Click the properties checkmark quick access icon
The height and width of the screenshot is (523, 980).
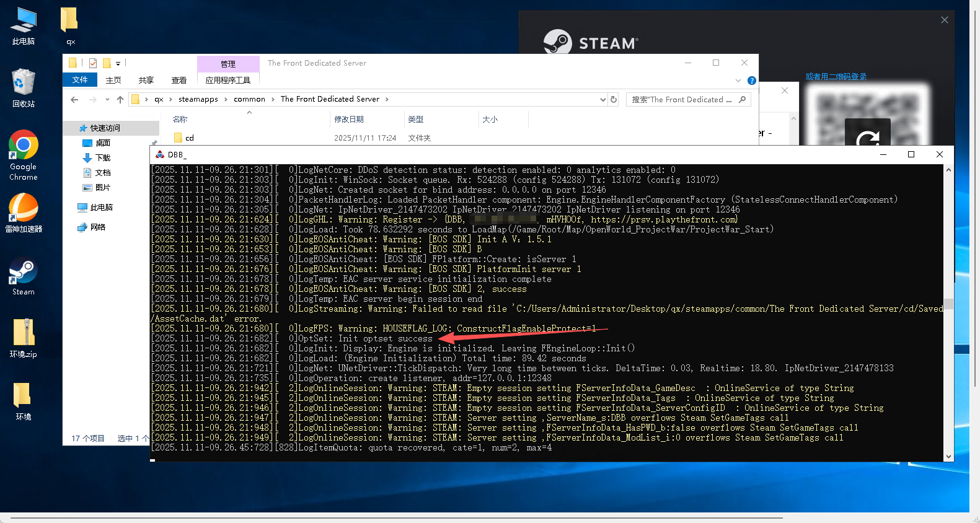[93, 63]
